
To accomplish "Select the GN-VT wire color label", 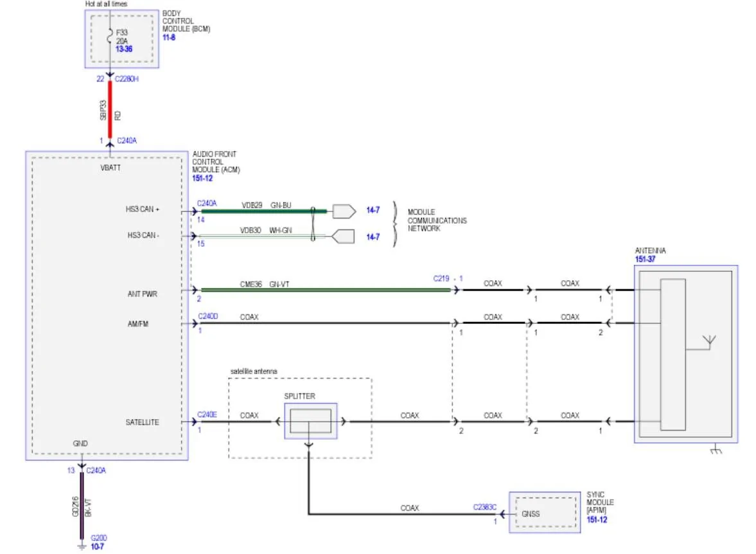I will [279, 284].
